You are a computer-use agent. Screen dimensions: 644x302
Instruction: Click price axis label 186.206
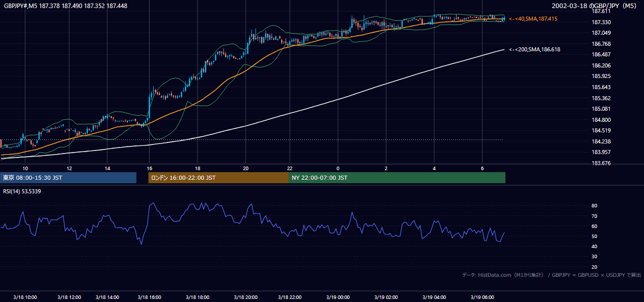pyautogui.click(x=601, y=65)
